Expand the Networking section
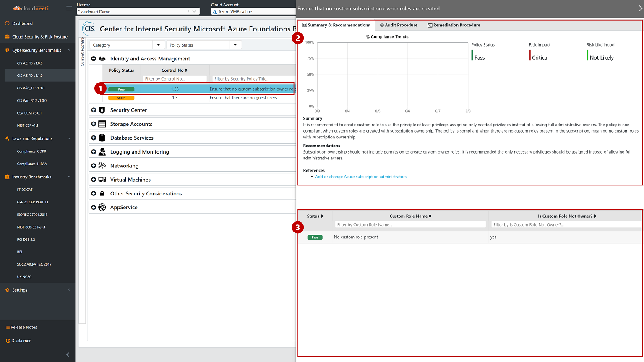644x362 pixels. (94, 166)
